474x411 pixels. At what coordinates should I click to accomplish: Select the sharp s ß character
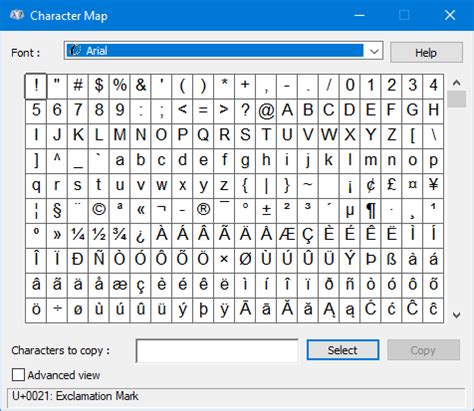(x=391, y=260)
